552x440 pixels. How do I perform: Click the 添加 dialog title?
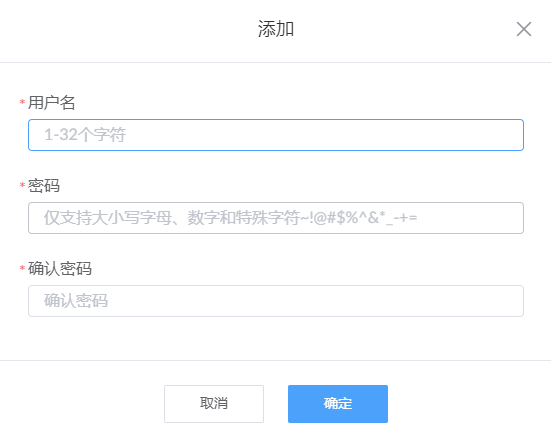(276, 29)
